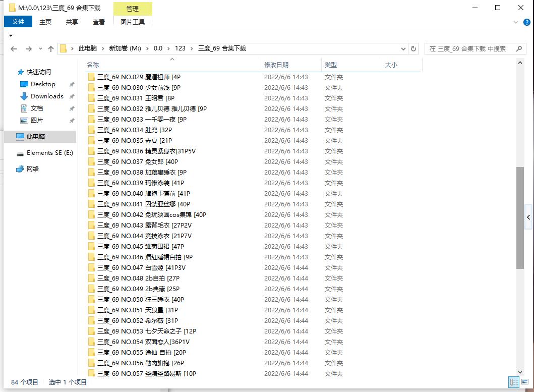Open the 主页 ribbon tab
534x392 pixels.
tap(45, 22)
